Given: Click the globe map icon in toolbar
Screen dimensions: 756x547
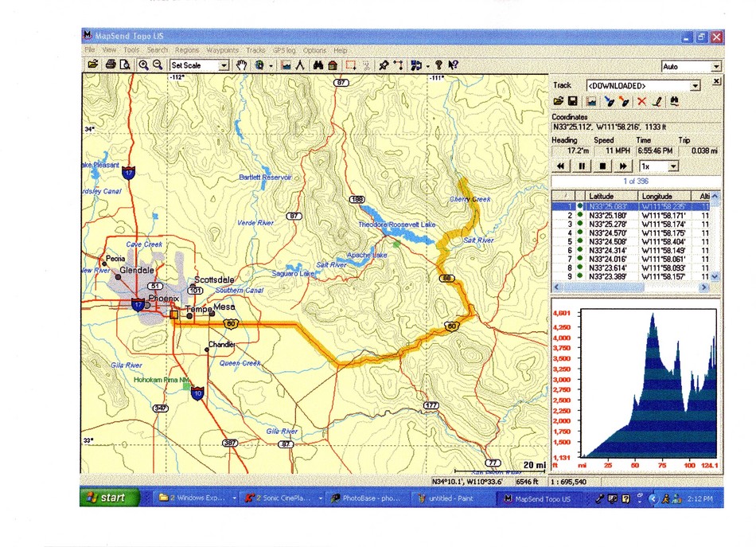Looking at the screenshot, I should (x=259, y=65).
